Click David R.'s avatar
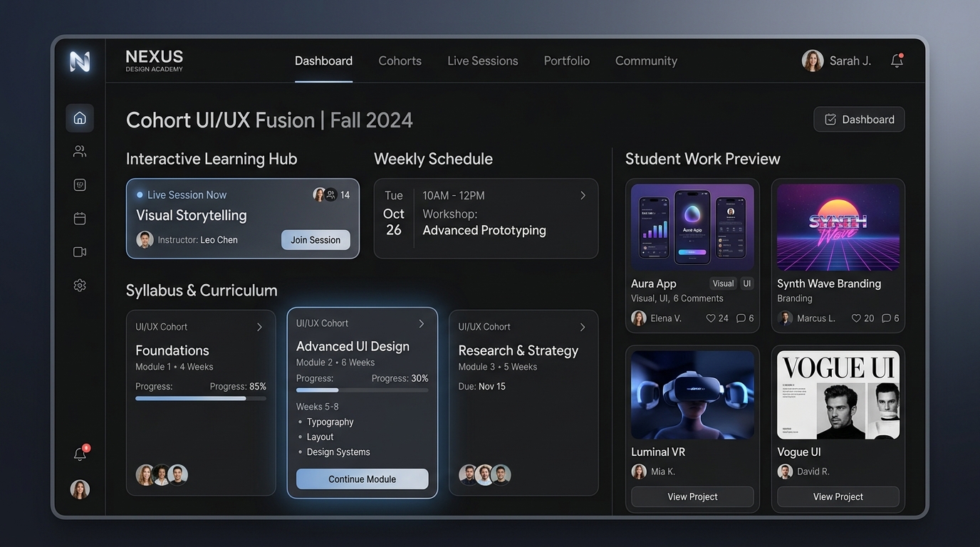Viewport: 980px width, 547px height. pyautogui.click(x=785, y=472)
